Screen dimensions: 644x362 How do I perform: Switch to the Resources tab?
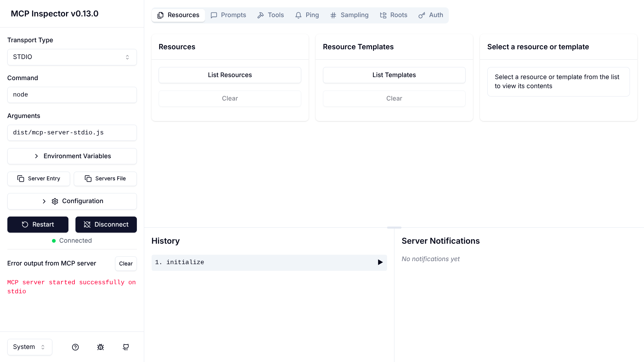click(178, 15)
